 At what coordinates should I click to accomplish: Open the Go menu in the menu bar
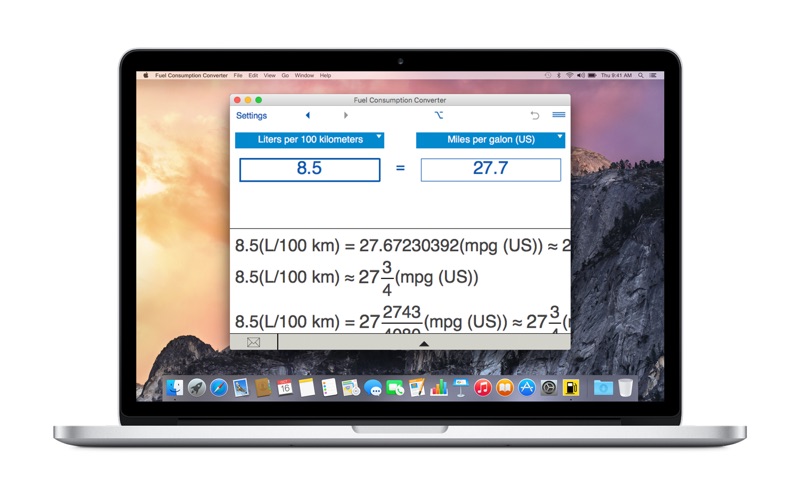pyautogui.click(x=285, y=76)
